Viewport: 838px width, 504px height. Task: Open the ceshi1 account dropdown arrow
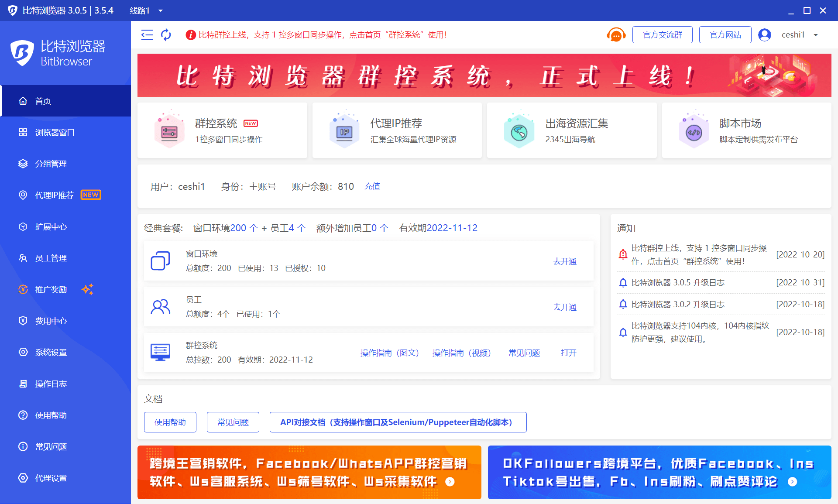point(816,35)
